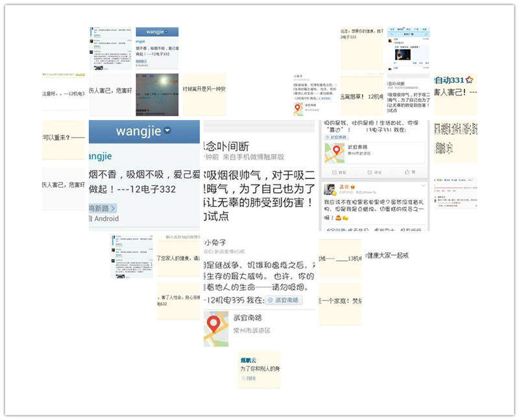Expand the chevron on the 孟非 post
The width and height of the screenshot is (519, 420).
424,185
